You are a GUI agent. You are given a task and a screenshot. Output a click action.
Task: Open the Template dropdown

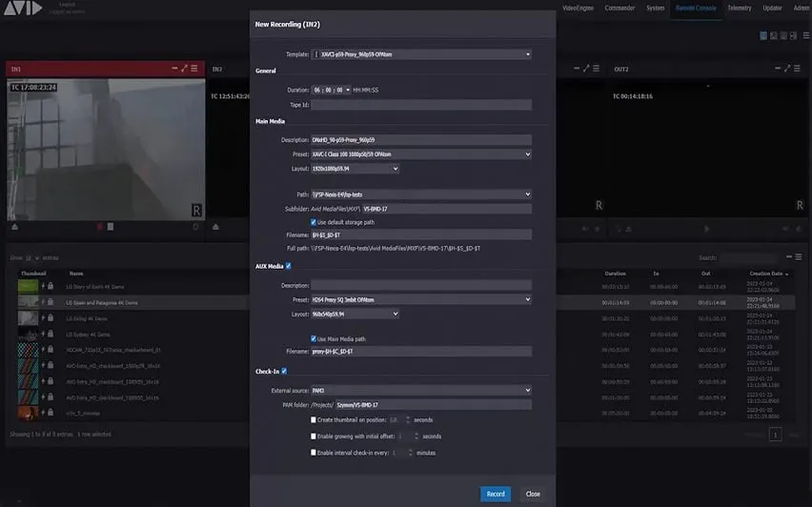(x=421, y=54)
